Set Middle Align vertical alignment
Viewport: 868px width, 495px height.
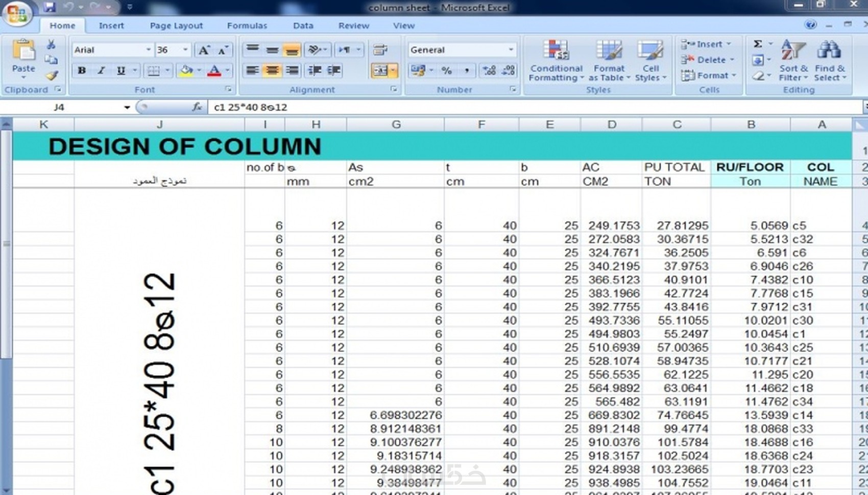[x=272, y=49]
